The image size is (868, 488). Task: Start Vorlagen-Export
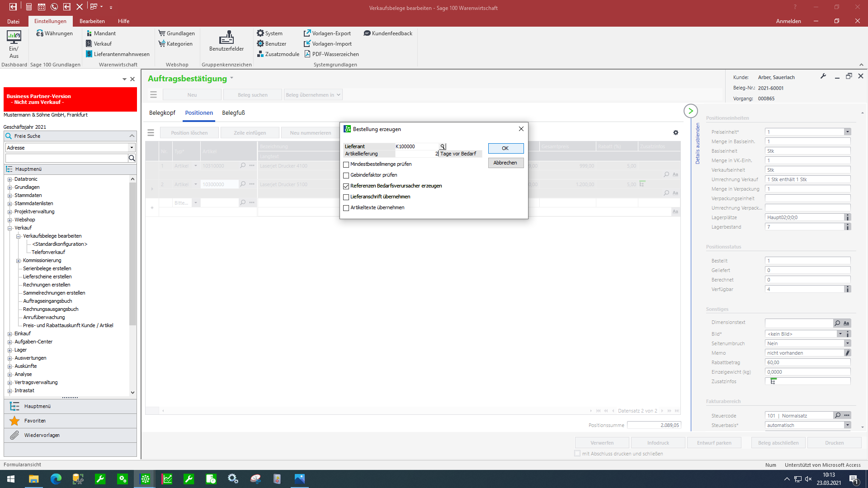pos(327,33)
